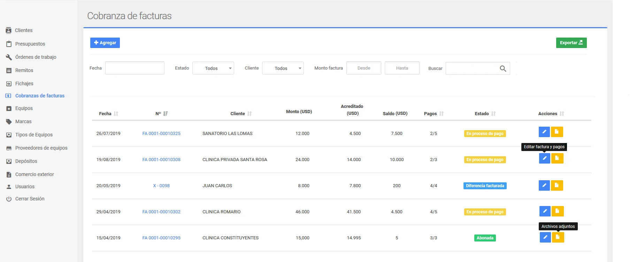Click the Saldo (USD) column header

[x=395, y=114]
